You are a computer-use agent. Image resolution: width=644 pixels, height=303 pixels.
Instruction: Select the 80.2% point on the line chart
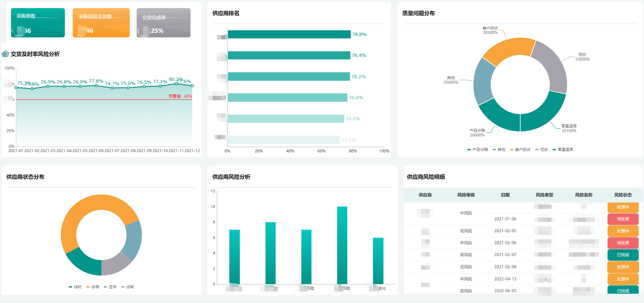click(x=176, y=84)
